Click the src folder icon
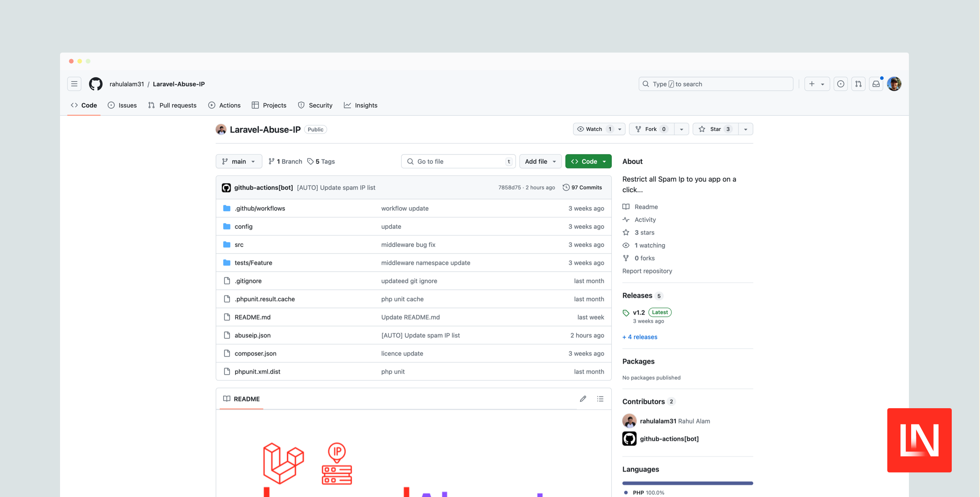 coord(227,245)
